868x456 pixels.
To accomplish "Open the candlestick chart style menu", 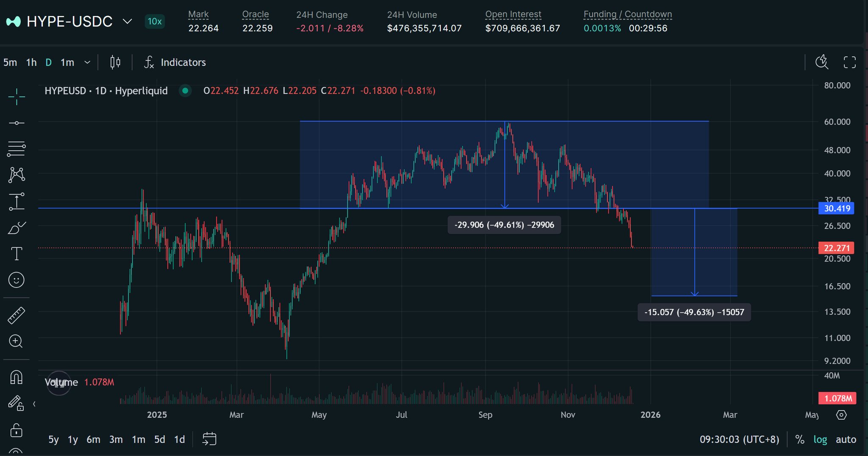I will (x=115, y=62).
